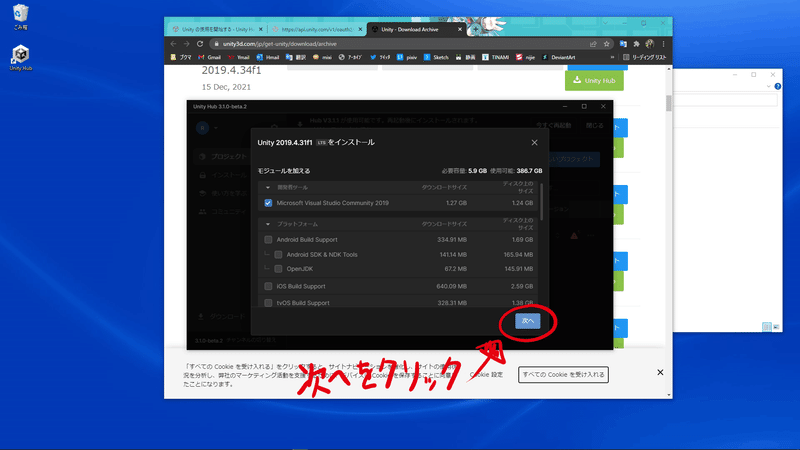
Task: Collapse the プラットフォーム section
Action: [268, 224]
